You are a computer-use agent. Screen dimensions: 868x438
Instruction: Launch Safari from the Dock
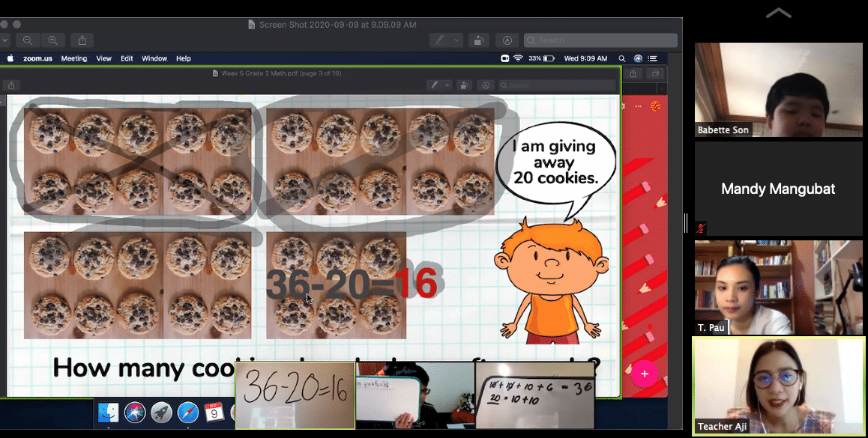click(187, 413)
